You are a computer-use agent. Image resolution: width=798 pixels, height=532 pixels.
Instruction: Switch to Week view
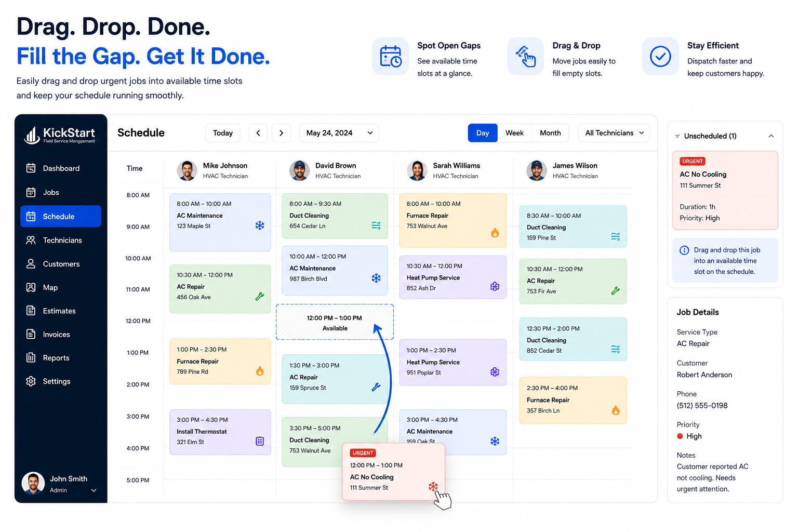tap(514, 133)
